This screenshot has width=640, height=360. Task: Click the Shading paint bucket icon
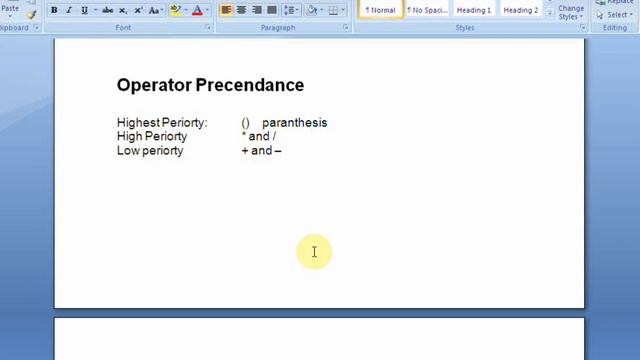point(311,10)
